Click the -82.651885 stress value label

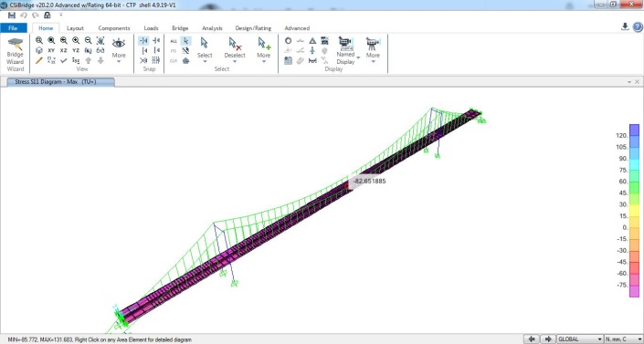369,181
